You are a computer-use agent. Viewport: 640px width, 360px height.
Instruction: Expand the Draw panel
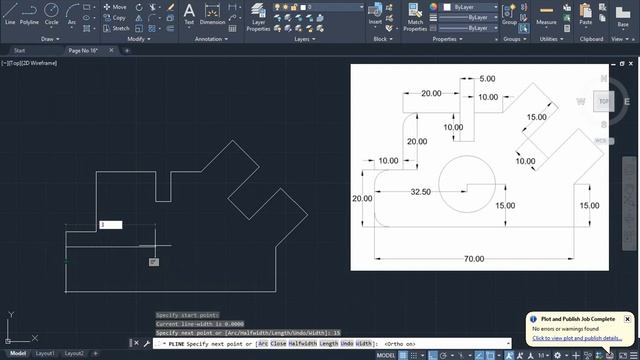(50, 39)
